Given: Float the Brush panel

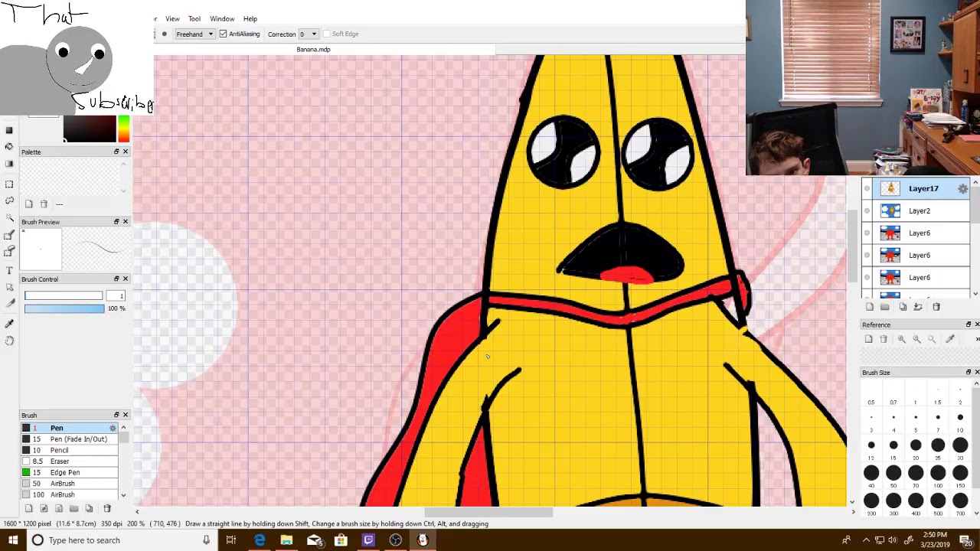Looking at the screenshot, I should [x=116, y=415].
